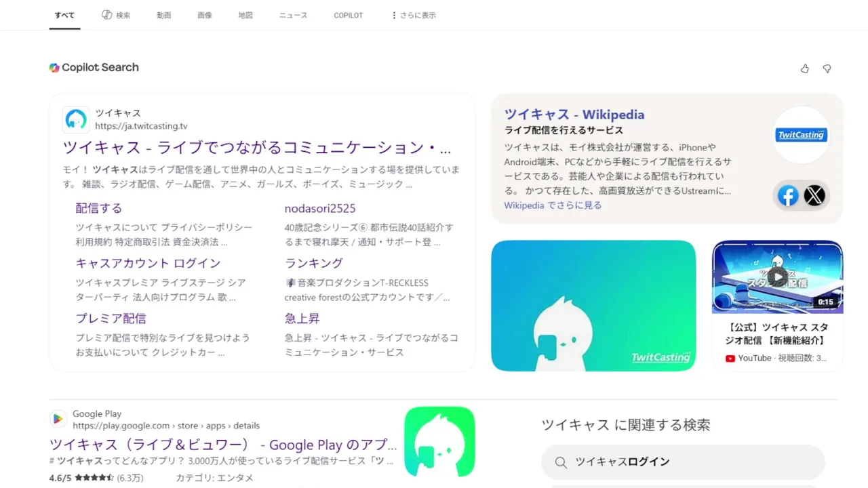
Task: Play the YouTube video thumbnail
Action: point(777,277)
